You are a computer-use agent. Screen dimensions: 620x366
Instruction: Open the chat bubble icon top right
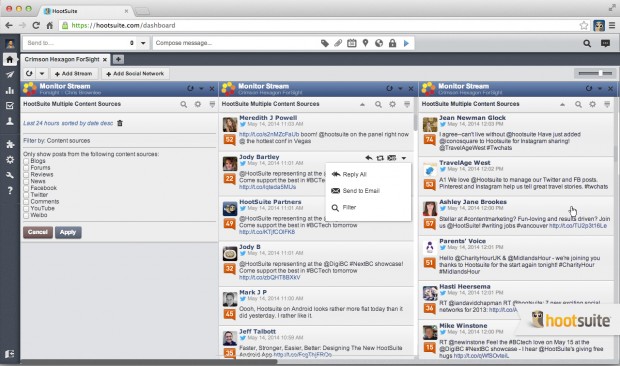click(x=605, y=43)
